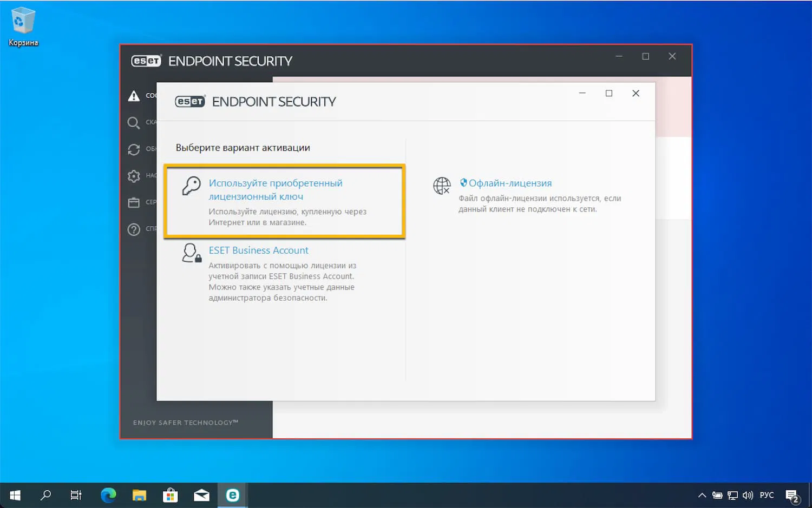Open ESET Endpoint Security from the taskbar
Image resolution: width=812 pixels, height=508 pixels.
pos(232,494)
